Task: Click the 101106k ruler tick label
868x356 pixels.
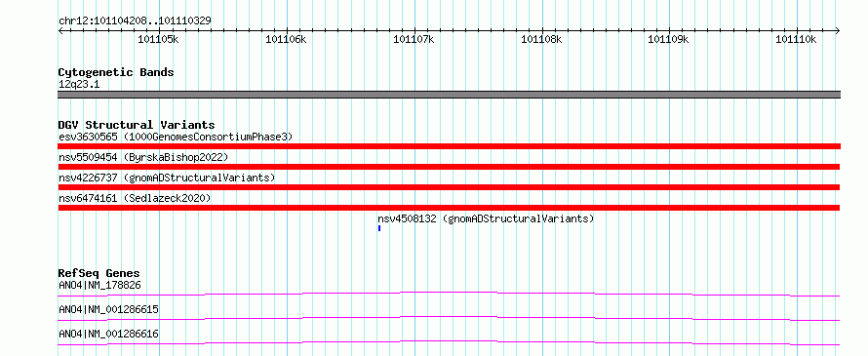Action: tap(286, 39)
